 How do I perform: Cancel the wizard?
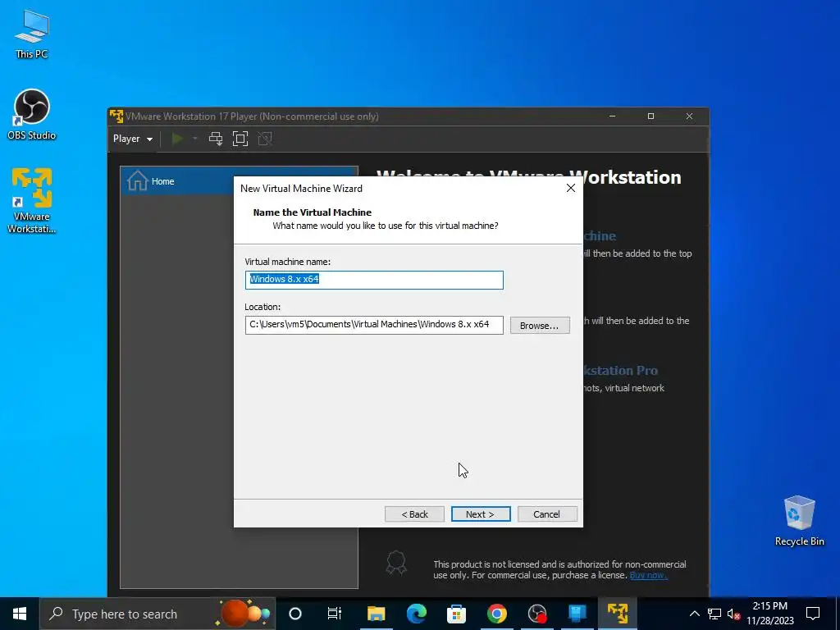tap(547, 514)
